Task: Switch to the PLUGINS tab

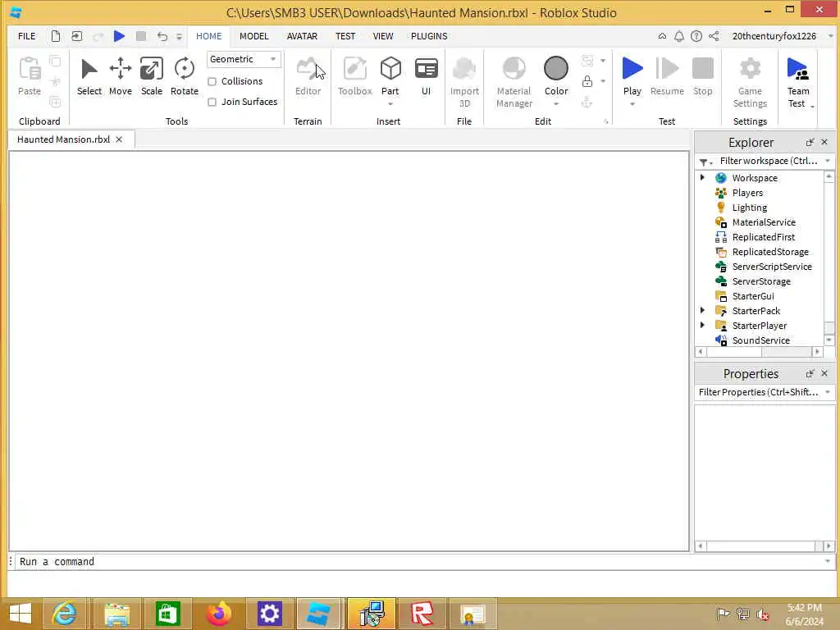Action: click(429, 36)
